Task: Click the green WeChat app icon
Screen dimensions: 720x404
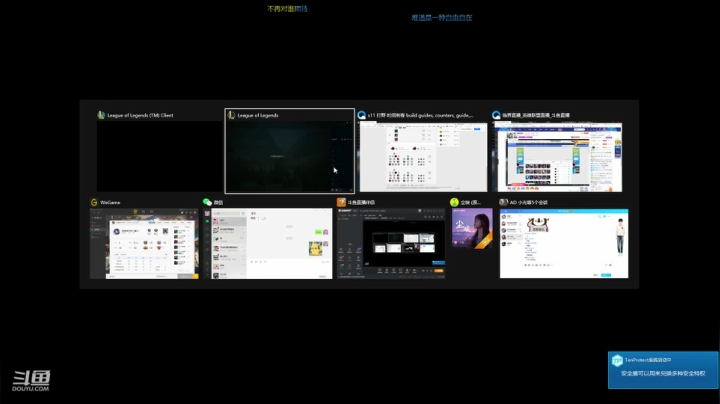Action: tap(208, 202)
